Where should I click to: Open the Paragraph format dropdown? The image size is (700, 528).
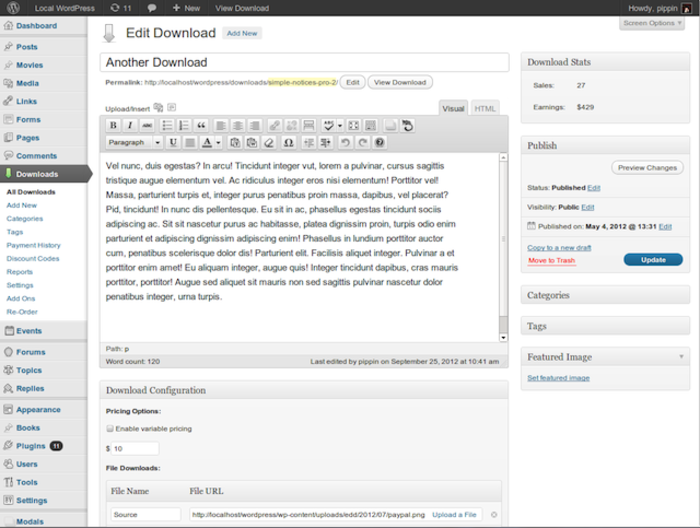click(x=133, y=143)
